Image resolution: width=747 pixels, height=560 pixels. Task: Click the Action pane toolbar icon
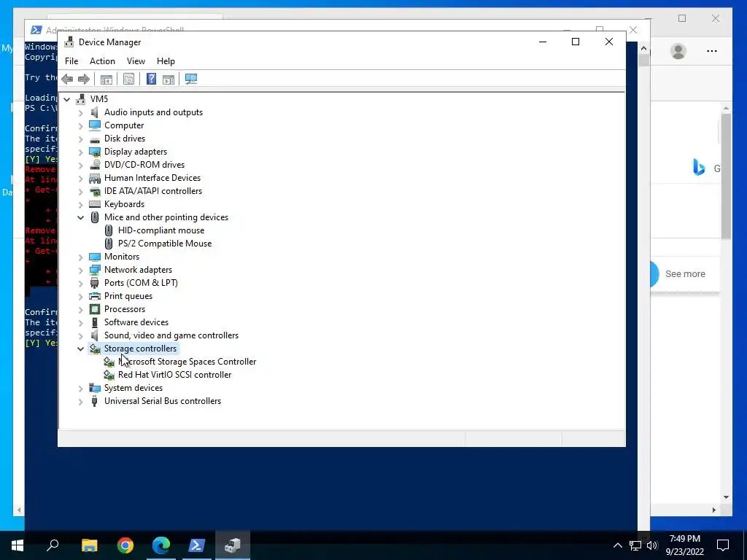(x=169, y=79)
